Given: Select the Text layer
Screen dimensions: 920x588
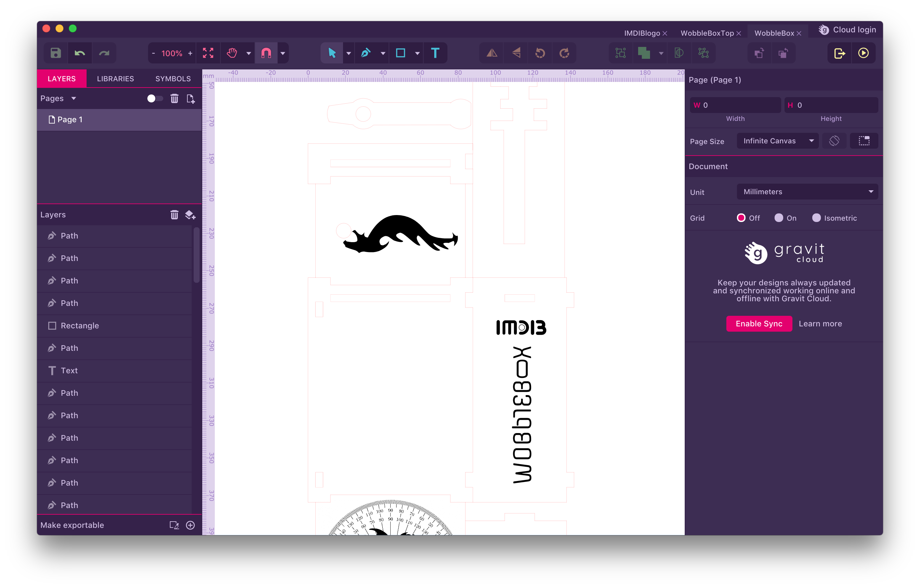Looking at the screenshot, I should pos(115,370).
